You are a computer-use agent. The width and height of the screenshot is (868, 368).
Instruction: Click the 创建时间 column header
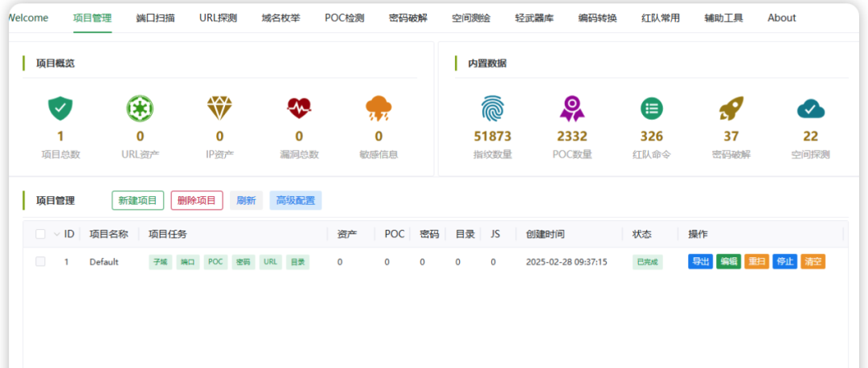tap(545, 234)
